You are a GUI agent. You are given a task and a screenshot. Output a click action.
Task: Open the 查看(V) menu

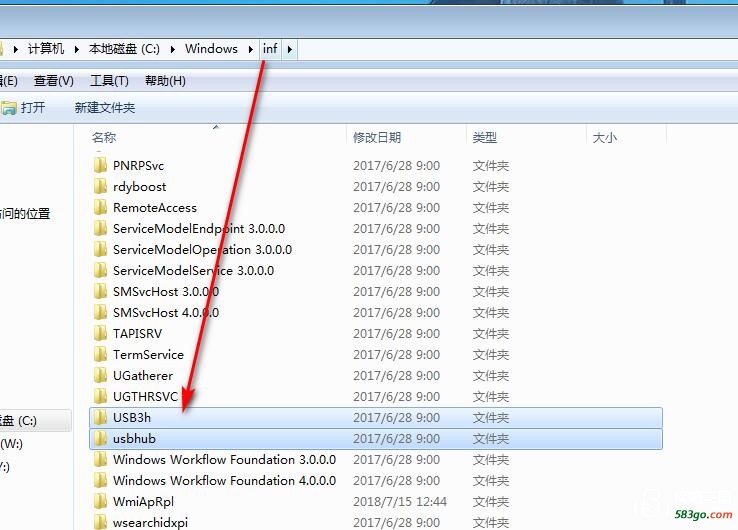click(54, 81)
